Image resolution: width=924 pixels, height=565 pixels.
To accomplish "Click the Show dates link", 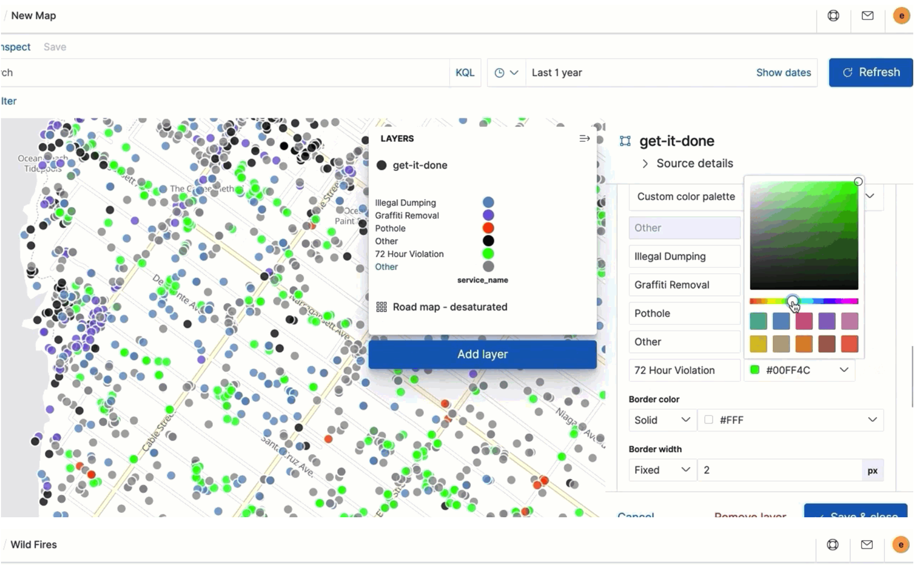I will 783,73.
